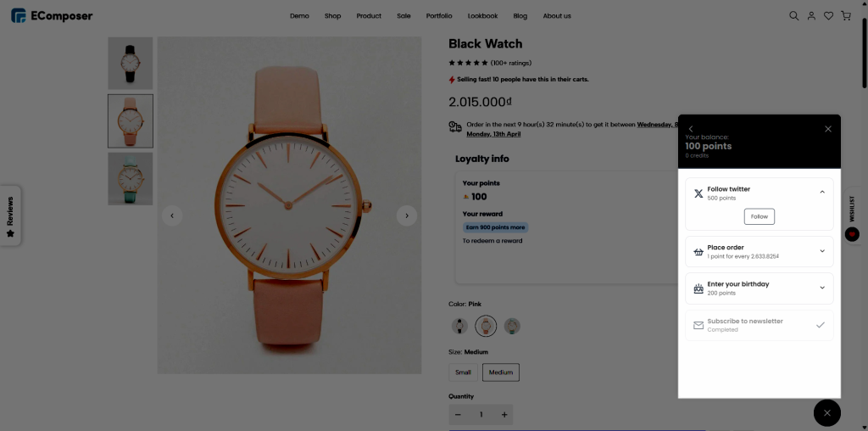This screenshot has width=868, height=431.
Task: Click the ECComposer logo
Action: 52,15
